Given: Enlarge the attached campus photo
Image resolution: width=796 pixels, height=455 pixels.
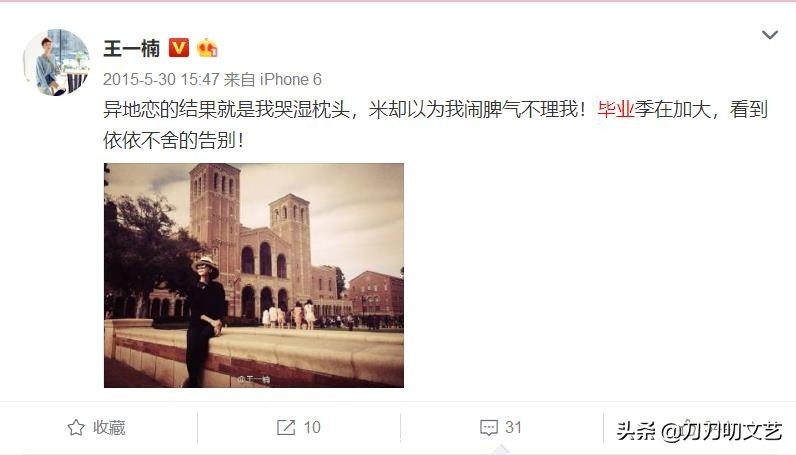Looking at the screenshot, I should (254, 275).
